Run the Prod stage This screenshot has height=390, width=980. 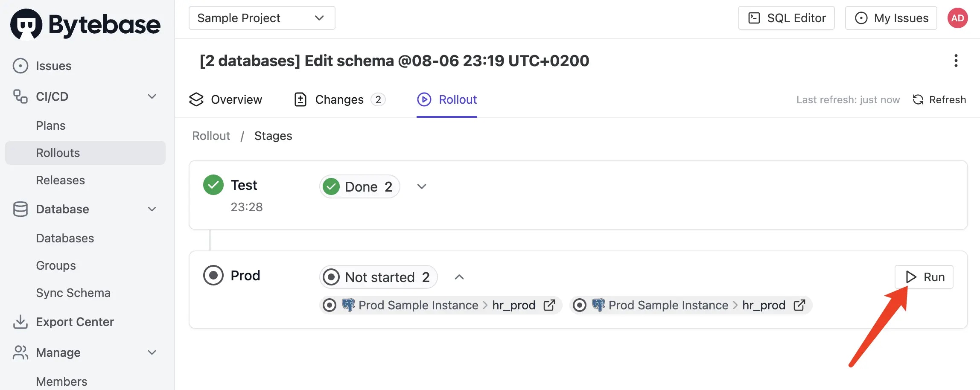tap(924, 277)
